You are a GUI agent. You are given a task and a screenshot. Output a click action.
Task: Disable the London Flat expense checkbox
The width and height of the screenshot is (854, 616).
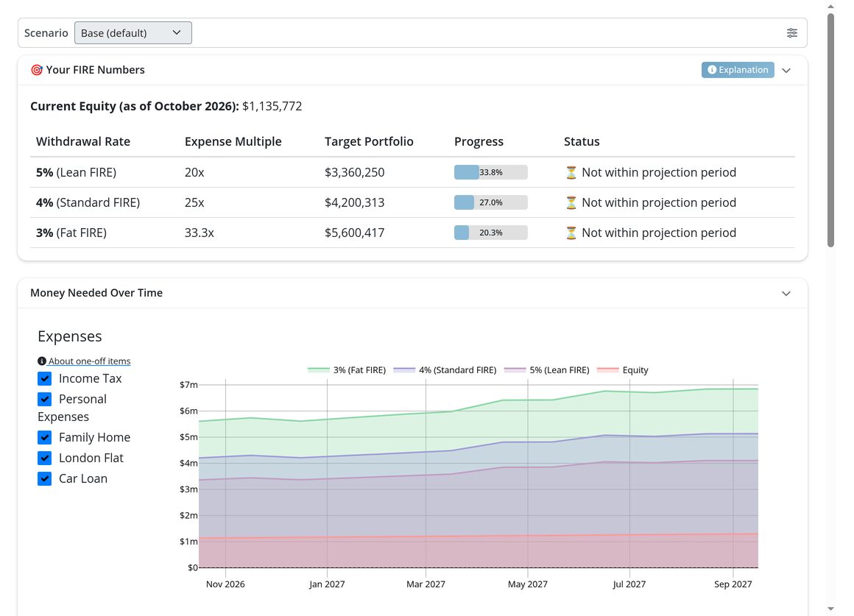click(45, 458)
